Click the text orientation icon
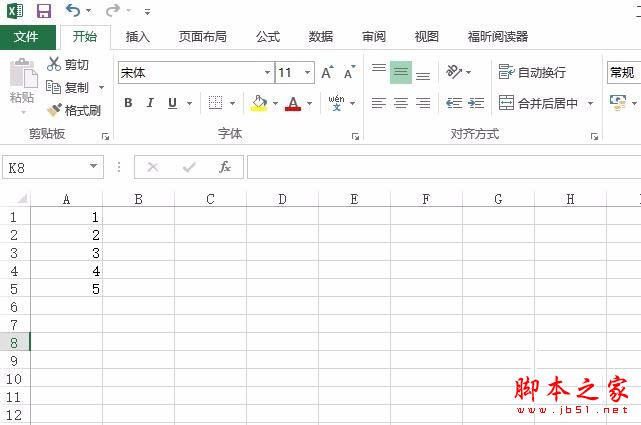The height and width of the screenshot is (425, 641). pos(454,72)
